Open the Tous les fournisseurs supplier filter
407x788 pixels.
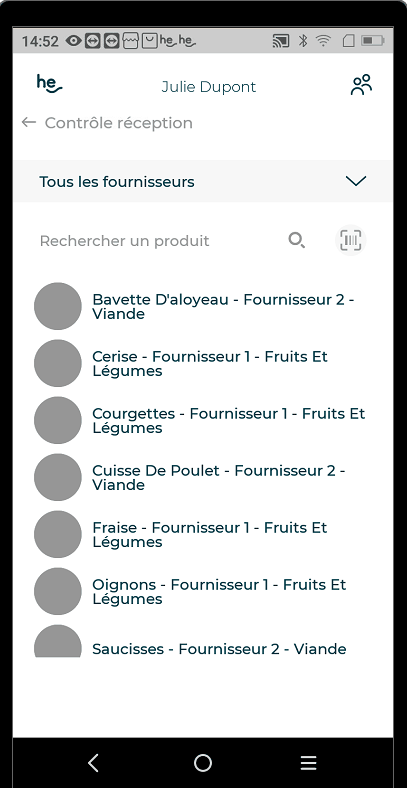pos(203,181)
